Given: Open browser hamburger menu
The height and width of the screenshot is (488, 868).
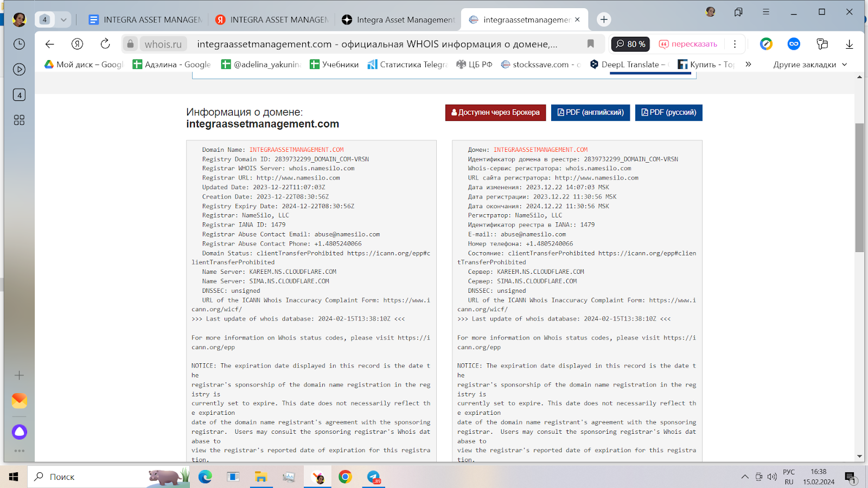Looking at the screenshot, I should pos(766,12).
